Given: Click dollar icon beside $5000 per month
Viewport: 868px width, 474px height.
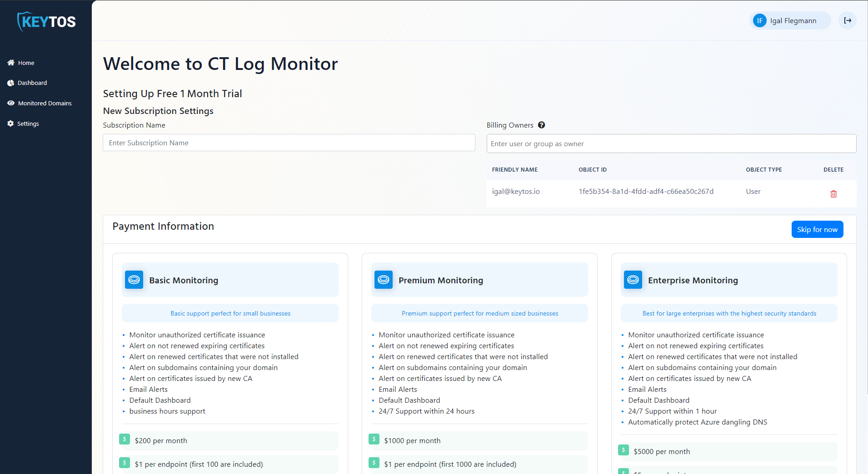Looking at the screenshot, I should (x=624, y=450).
